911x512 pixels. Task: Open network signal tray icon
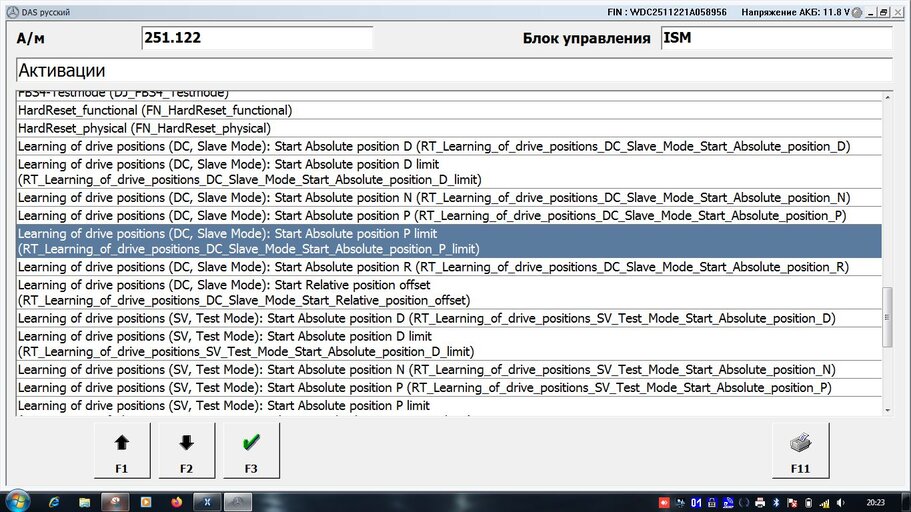(x=824, y=503)
